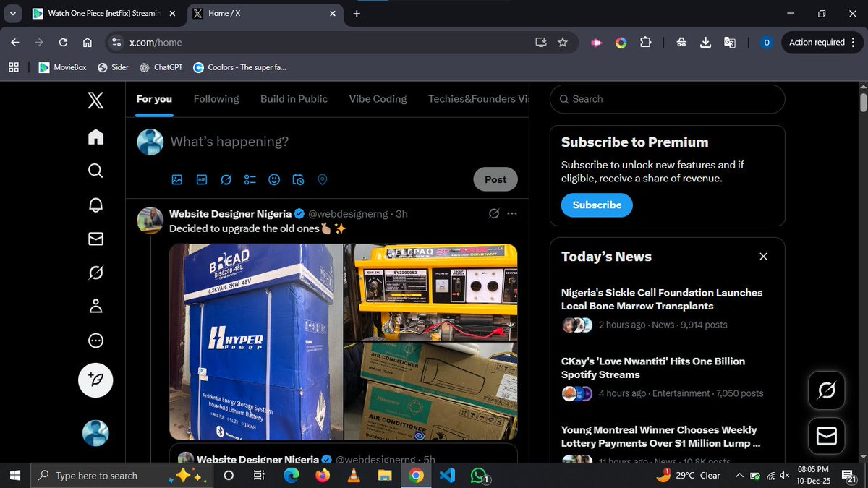The width and height of the screenshot is (868, 488).
Task: Click the Google Translate extension icon
Action: click(730, 43)
